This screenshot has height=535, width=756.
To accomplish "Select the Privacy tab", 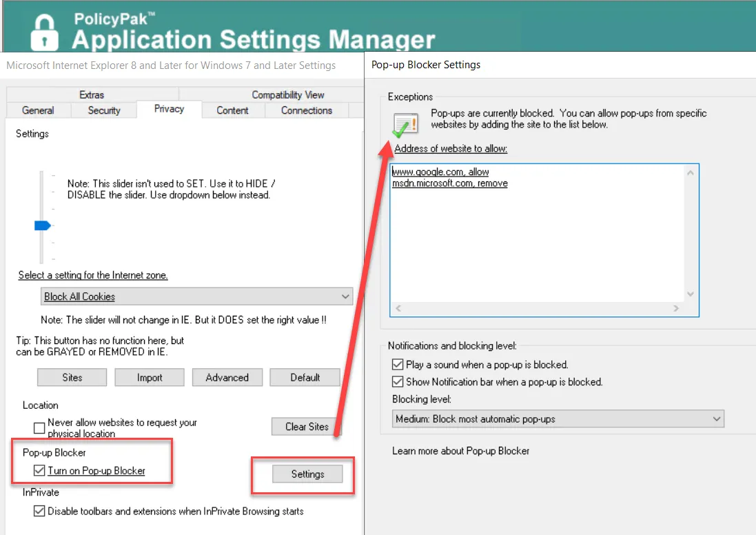I will pos(170,109).
